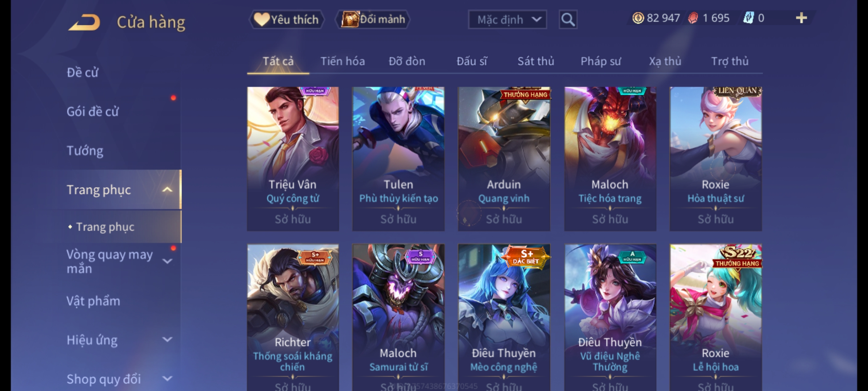Expand the Hiệu ứng sidebar section

pos(167,340)
